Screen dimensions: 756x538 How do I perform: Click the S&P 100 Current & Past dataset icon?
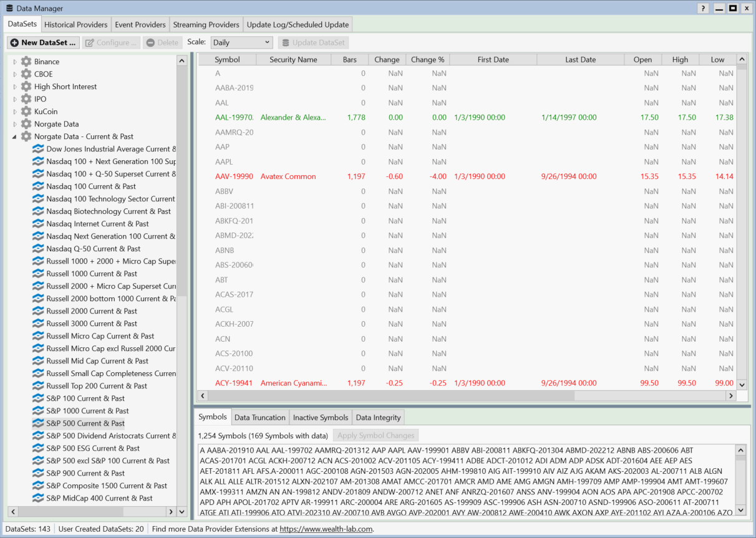(x=39, y=398)
